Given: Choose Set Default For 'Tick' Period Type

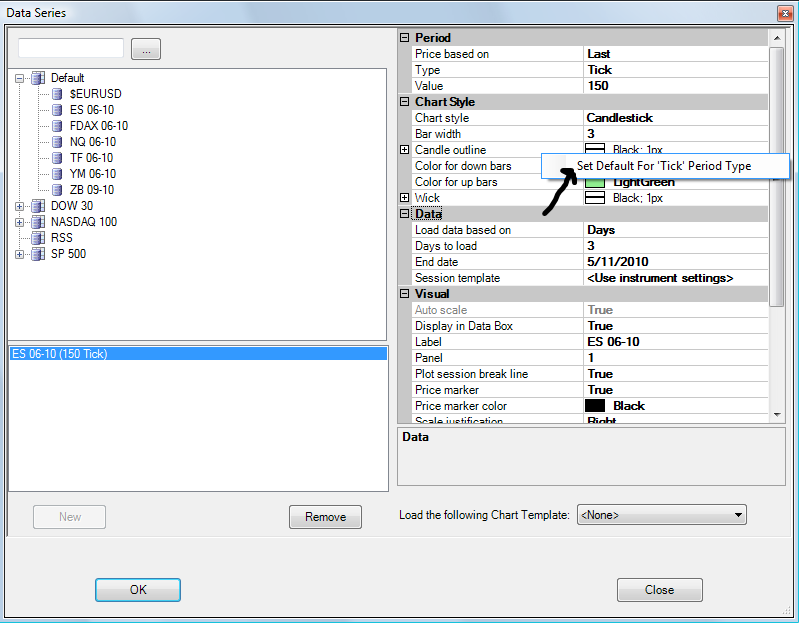Looking at the screenshot, I should point(665,166).
